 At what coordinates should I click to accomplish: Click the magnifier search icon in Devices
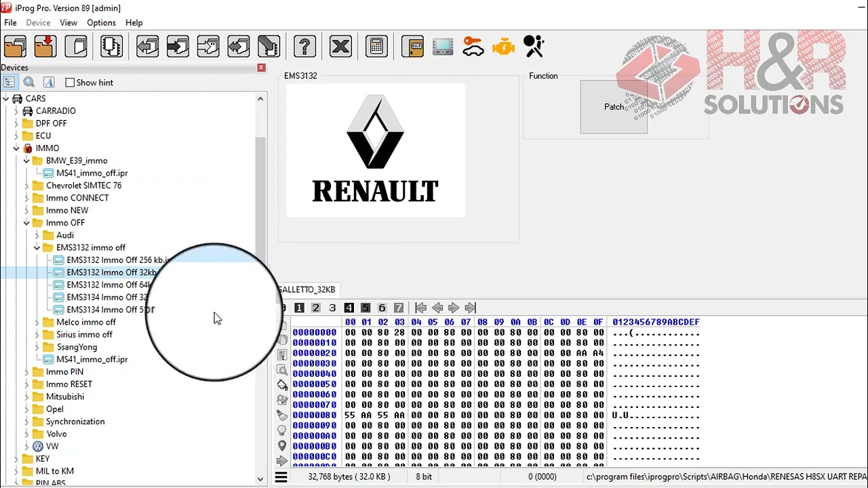pyautogui.click(x=29, y=82)
